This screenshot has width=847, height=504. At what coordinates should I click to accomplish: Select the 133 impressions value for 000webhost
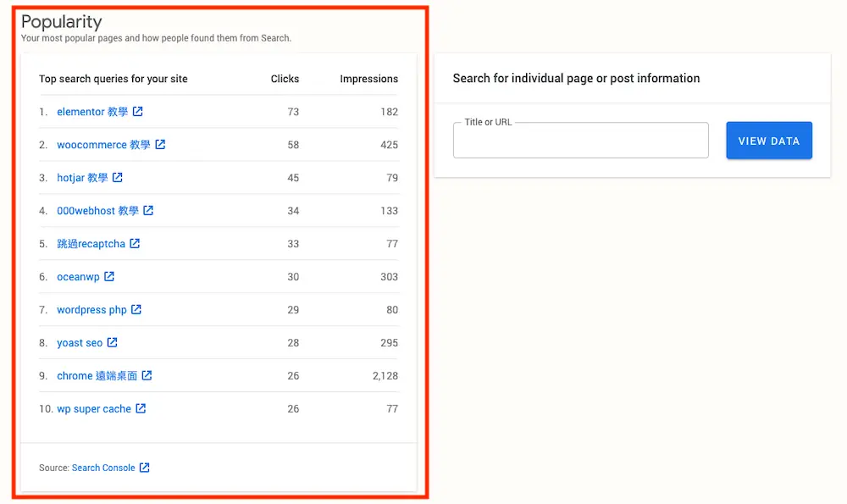coord(389,211)
